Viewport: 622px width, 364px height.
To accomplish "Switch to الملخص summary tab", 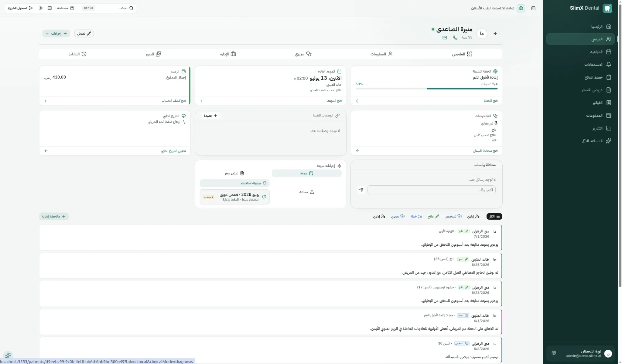I will [462, 54].
